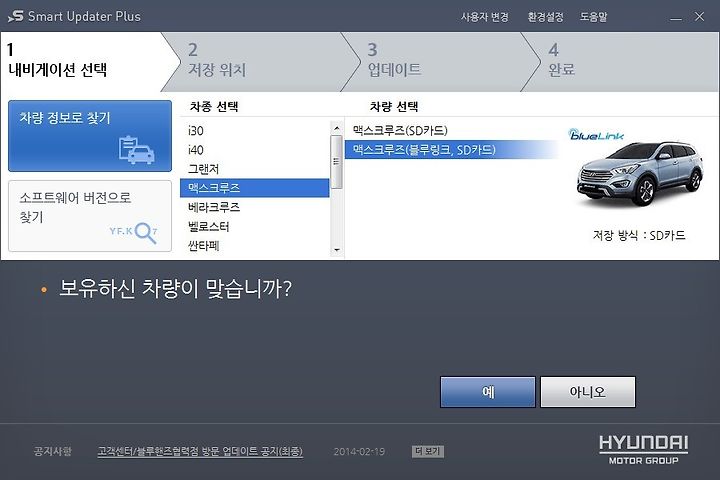
Task: Minimize the Smart Updater Plus window
Action: click(675, 17)
